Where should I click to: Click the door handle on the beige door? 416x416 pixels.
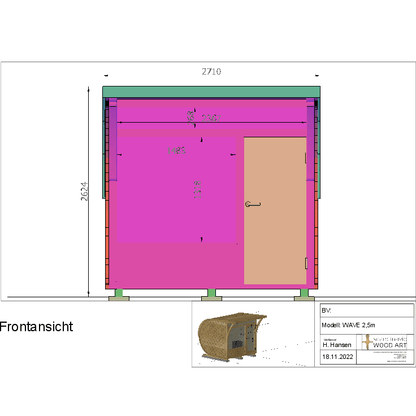coord(253,204)
